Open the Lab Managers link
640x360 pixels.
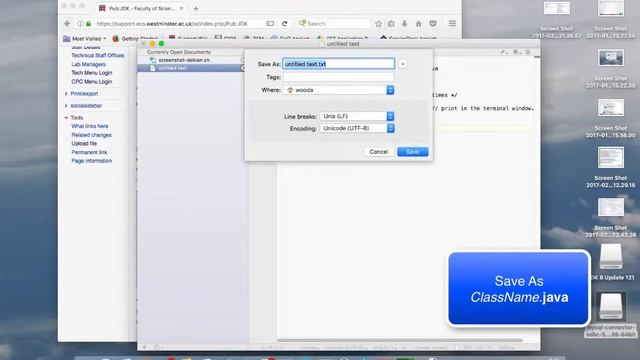[88, 64]
